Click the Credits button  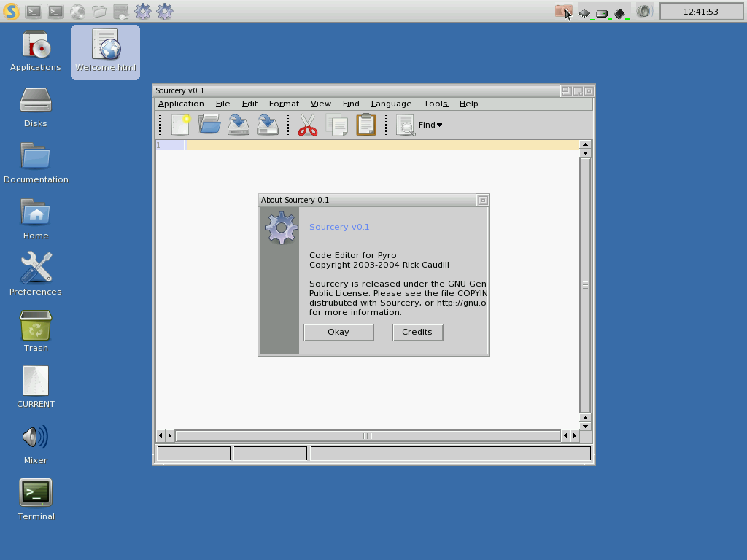(x=418, y=332)
